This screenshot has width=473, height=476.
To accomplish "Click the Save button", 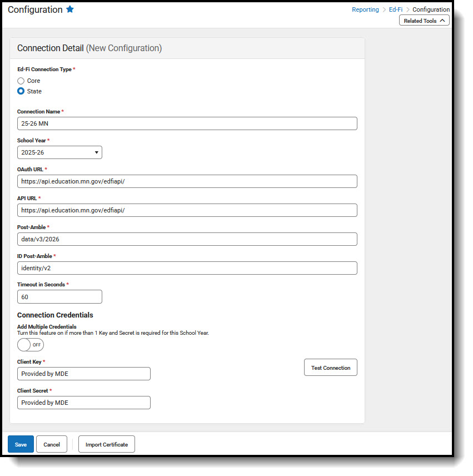I will [21, 444].
